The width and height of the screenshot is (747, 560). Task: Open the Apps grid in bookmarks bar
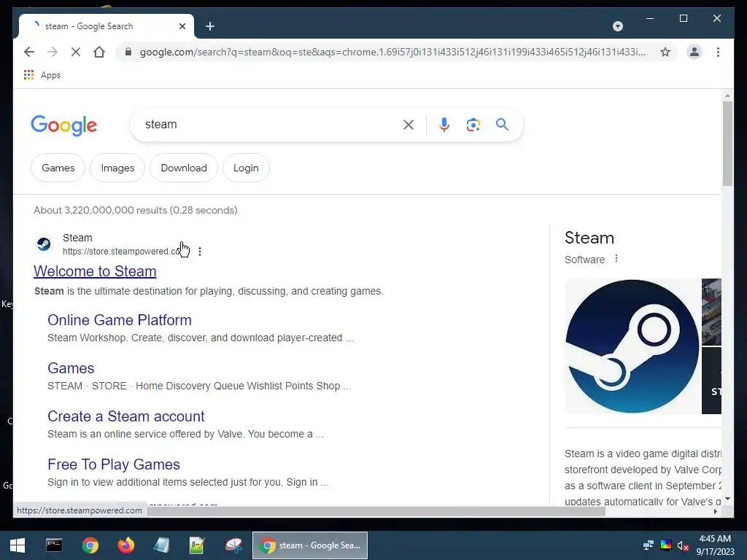tap(42, 75)
